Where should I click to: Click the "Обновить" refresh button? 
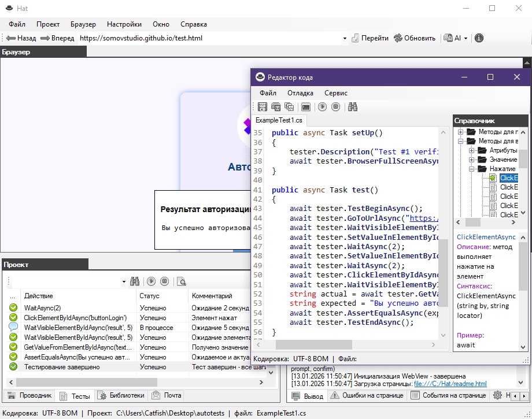(415, 38)
